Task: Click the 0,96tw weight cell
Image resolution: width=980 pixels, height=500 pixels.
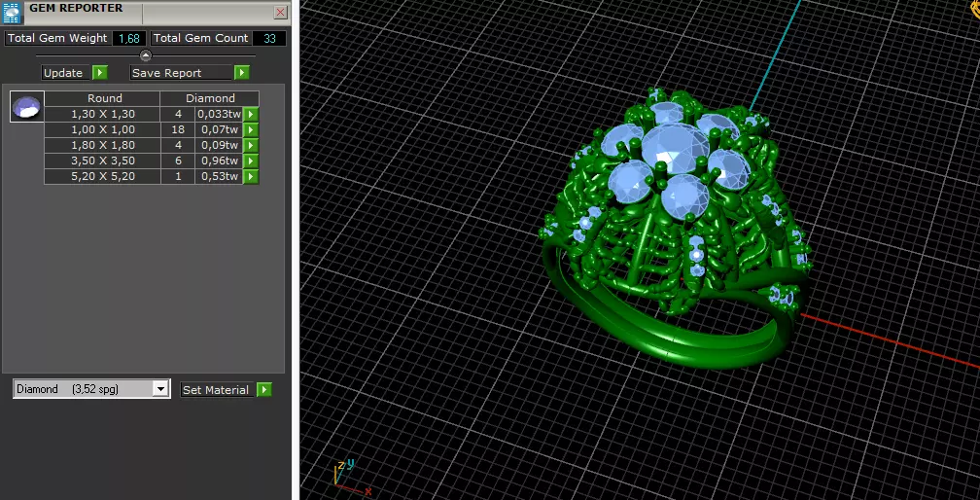Action: 220,161
